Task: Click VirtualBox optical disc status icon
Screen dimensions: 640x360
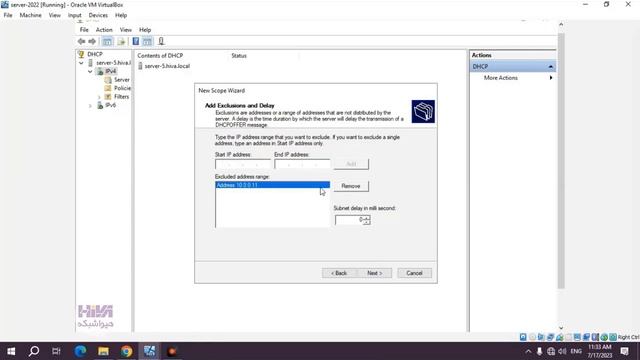Action: coord(532,337)
